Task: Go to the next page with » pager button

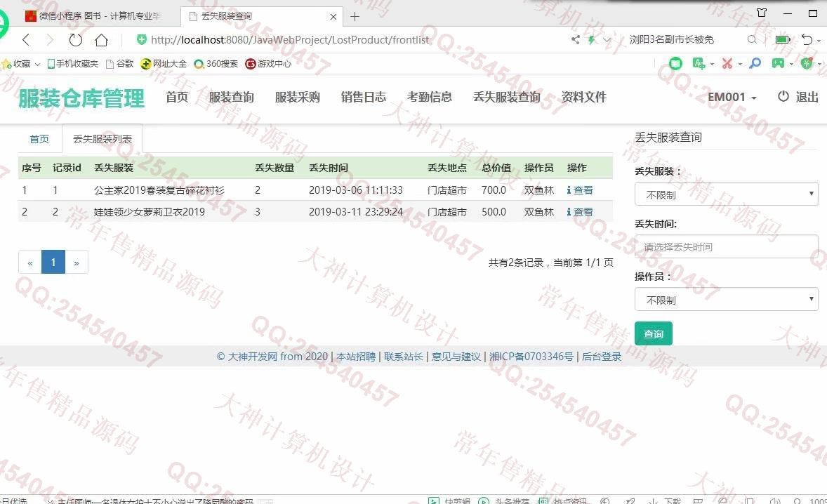Action: point(77,263)
